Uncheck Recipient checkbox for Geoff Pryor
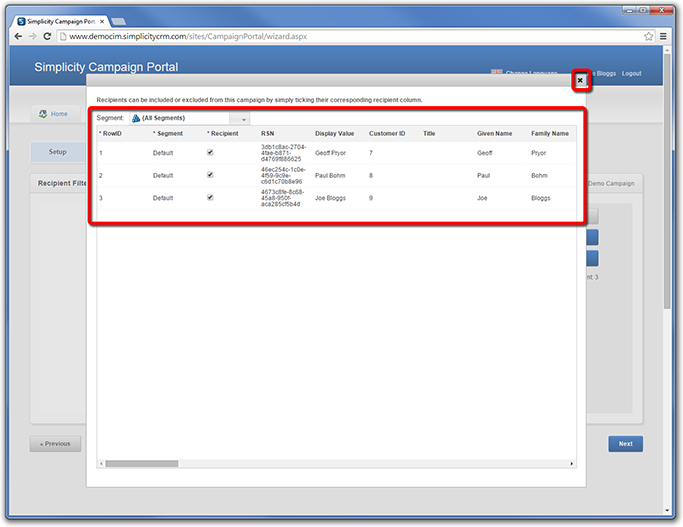The height and width of the screenshot is (527, 683). 210,152
